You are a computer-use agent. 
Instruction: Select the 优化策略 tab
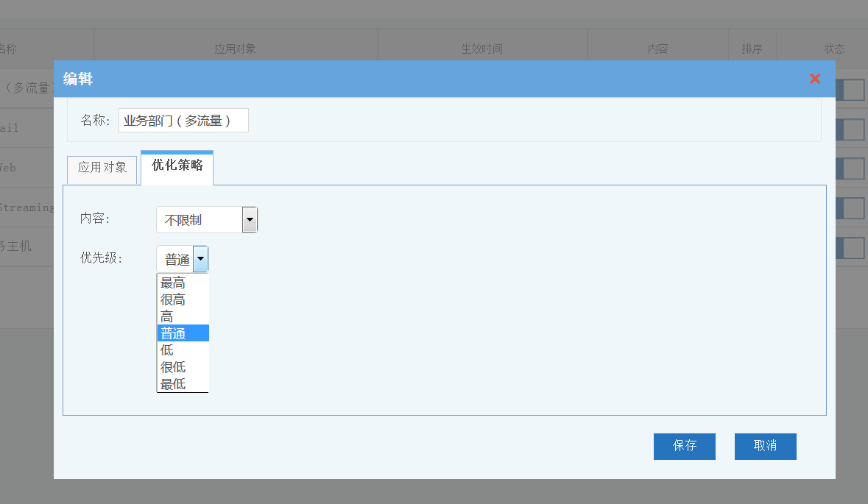pyautogui.click(x=177, y=166)
